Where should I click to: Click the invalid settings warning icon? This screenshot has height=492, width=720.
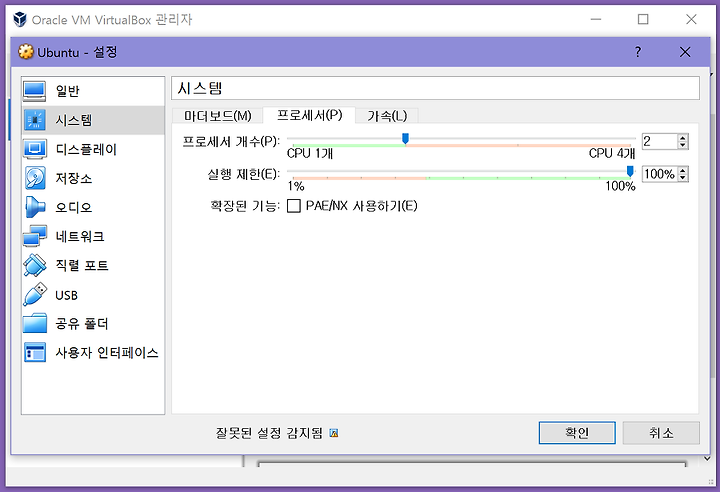(x=334, y=433)
